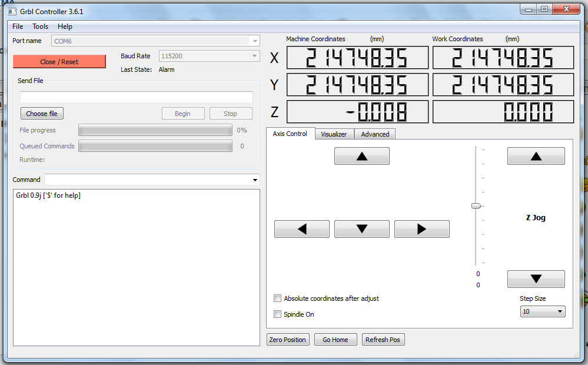
Task: Open the Step Size dropdown
Action: (543, 311)
